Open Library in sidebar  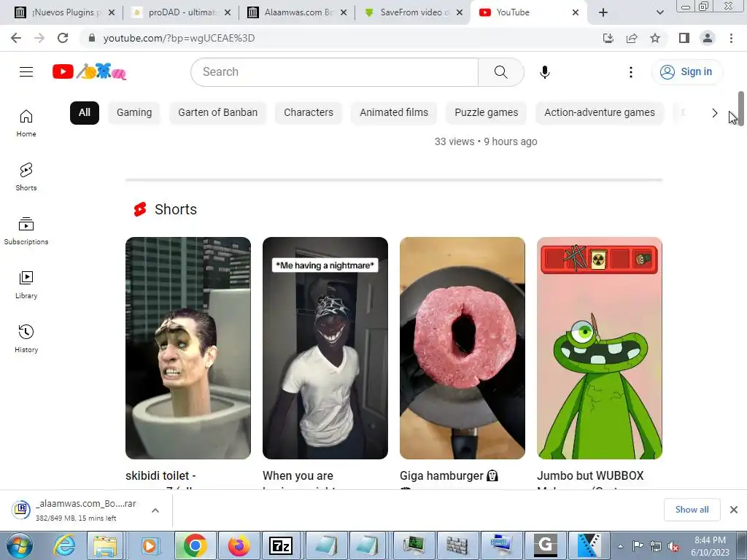[x=26, y=285]
